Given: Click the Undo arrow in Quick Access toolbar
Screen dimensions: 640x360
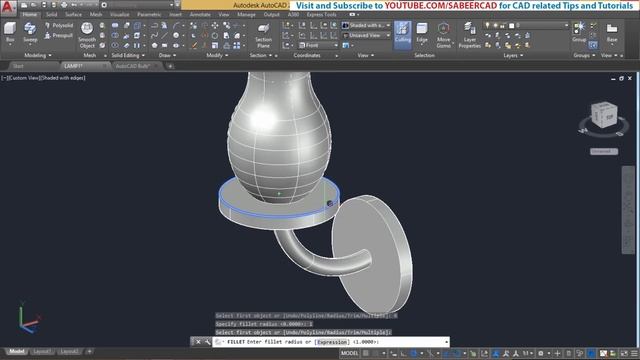Looking at the screenshot, I should tap(75, 5).
